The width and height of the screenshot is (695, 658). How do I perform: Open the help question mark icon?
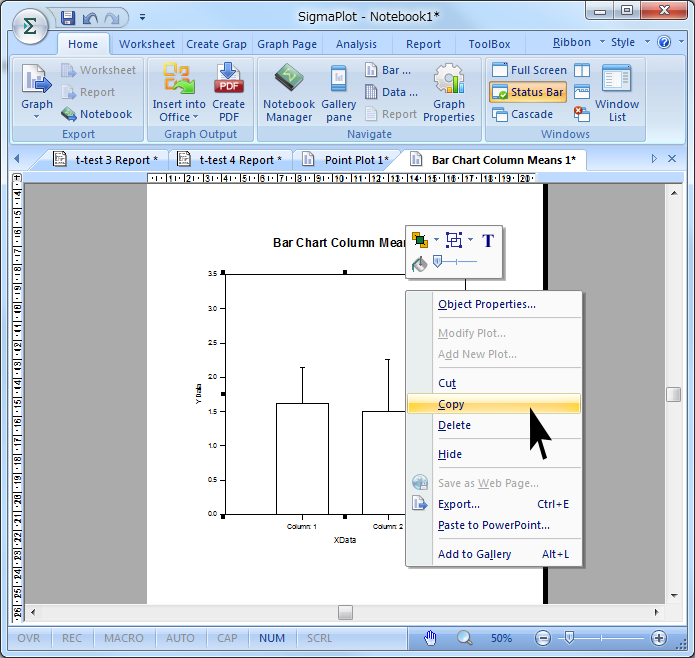664,42
